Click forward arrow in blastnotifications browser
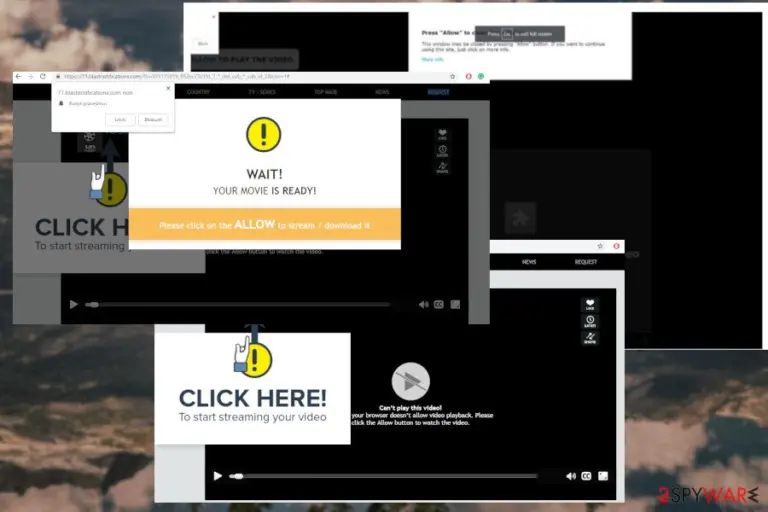The width and height of the screenshot is (768, 512). (x=30, y=76)
